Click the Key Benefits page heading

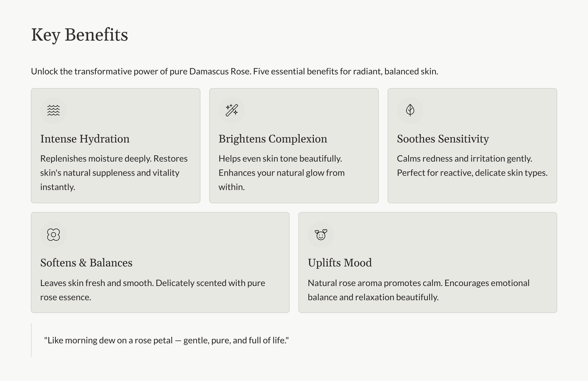click(79, 35)
